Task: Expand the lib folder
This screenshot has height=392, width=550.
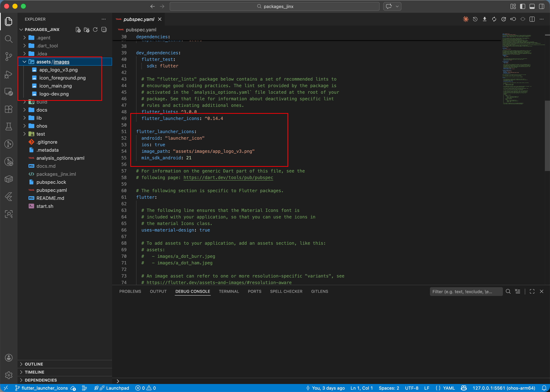Action: pos(39,118)
